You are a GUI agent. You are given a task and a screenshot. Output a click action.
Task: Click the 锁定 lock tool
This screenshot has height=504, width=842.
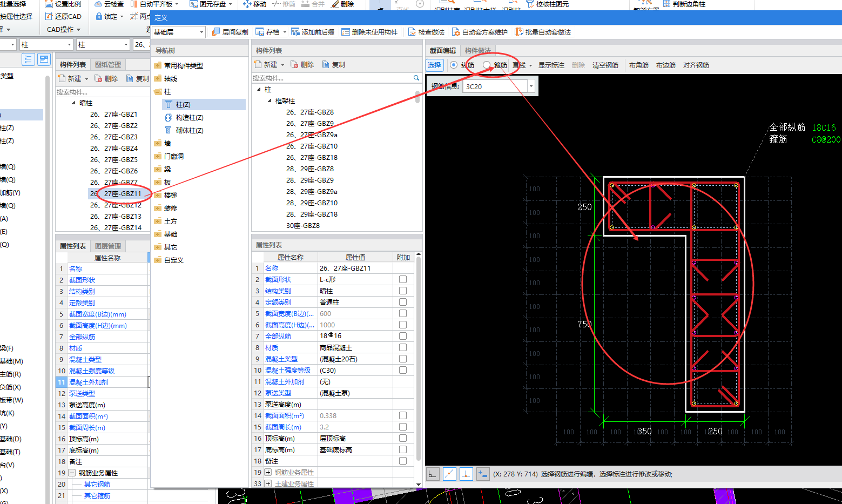point(106,16)
